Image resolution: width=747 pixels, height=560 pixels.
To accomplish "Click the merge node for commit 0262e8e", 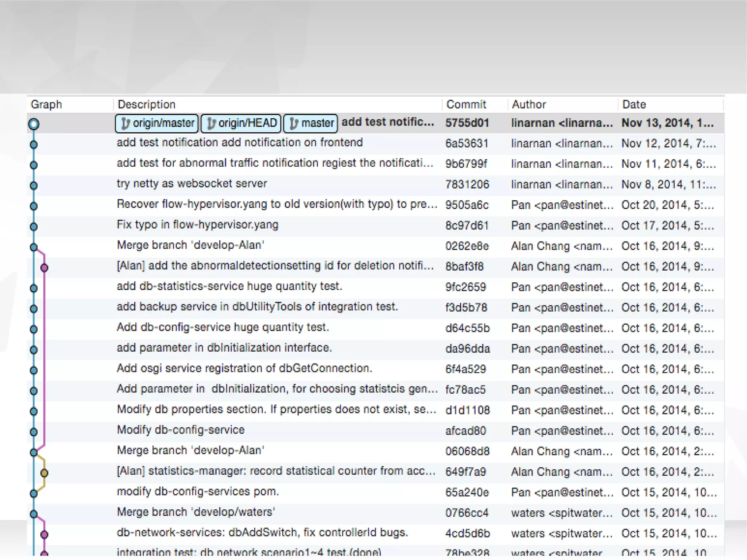I will [34, 247].
